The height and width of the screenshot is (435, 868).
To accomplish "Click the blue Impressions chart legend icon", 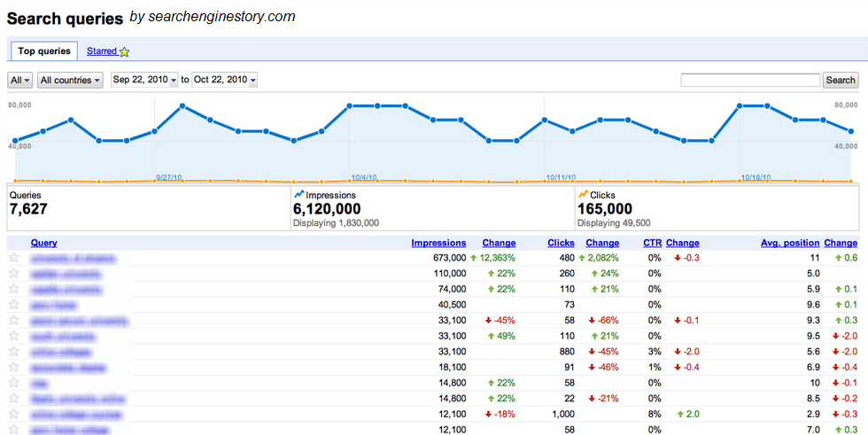I will [299, 194].
